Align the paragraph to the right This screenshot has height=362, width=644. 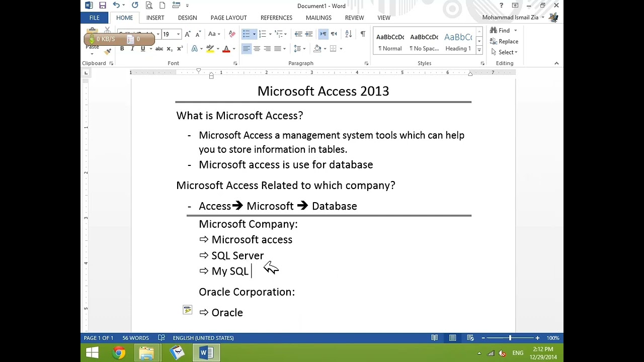point(267,49)
